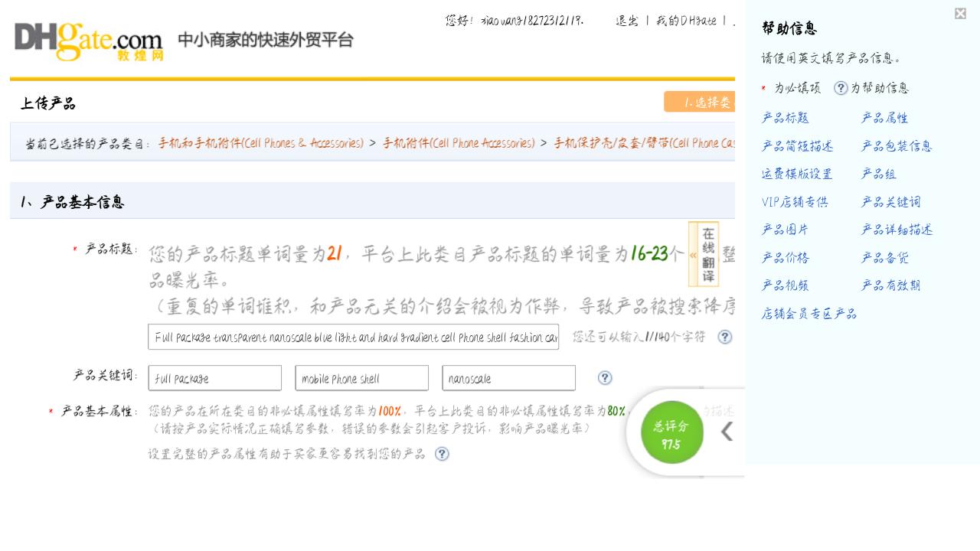Open the Cell Phones & Accessories category link
980x551 pixels.
(260, 142)
